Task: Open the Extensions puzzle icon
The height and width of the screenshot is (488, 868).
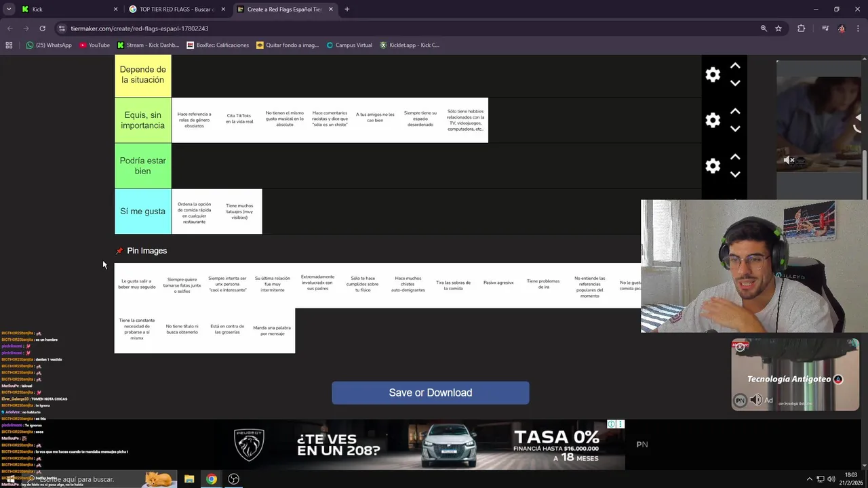Action: point(802,28)
